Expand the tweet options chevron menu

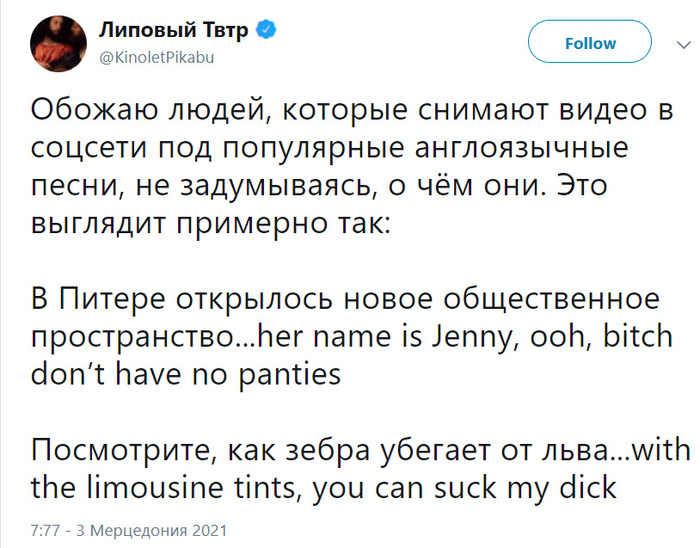683,45
